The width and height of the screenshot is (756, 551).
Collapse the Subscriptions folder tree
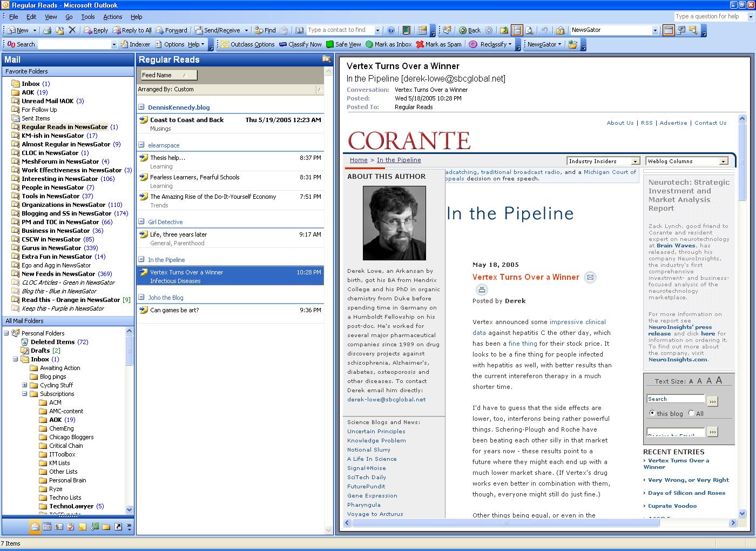pos(25,394)
